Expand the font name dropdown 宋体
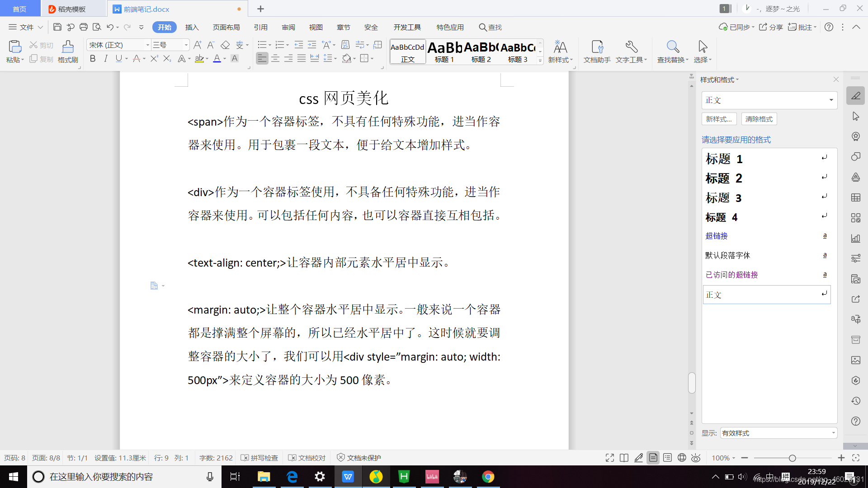Image resolution: width=868 pixels, height=488 pixels. click(147, 45)
